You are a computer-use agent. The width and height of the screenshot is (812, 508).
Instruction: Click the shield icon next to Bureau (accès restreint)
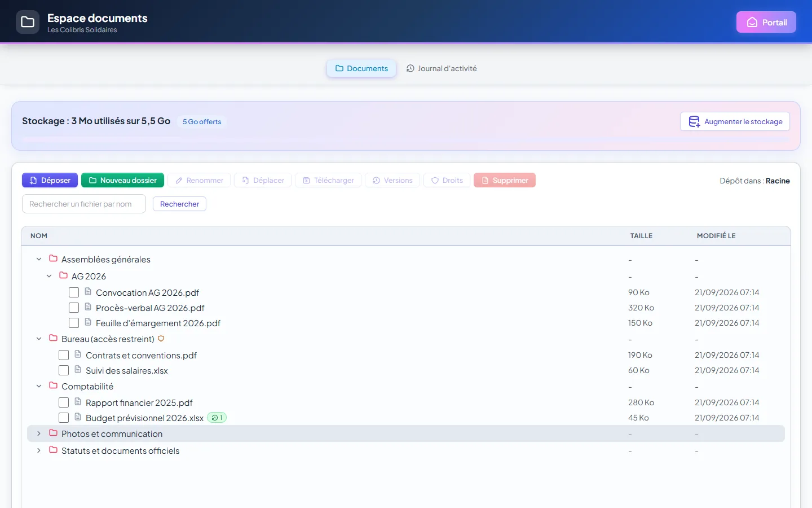161,339
